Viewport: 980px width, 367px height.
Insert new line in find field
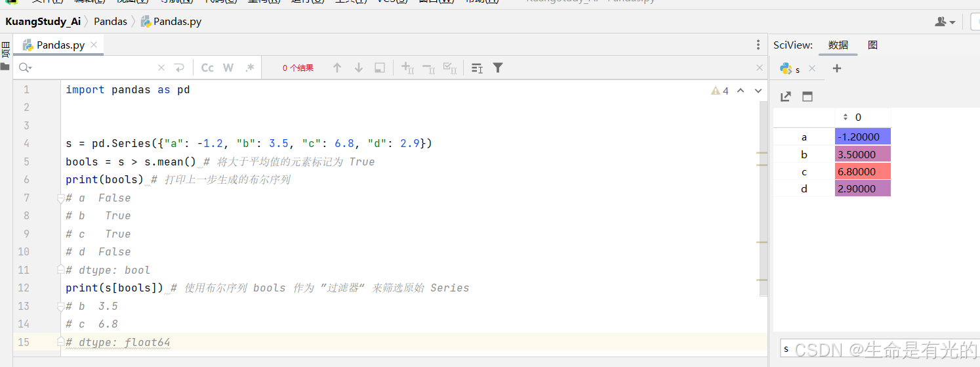179,68
